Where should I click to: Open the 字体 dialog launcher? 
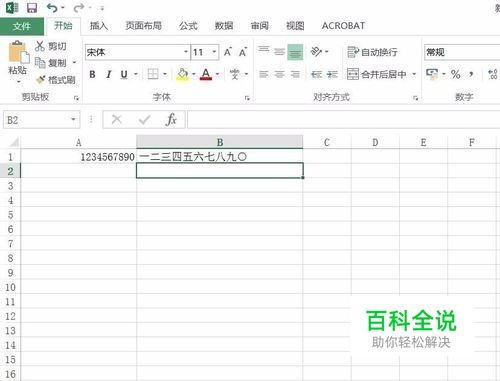tap(247, 98)
